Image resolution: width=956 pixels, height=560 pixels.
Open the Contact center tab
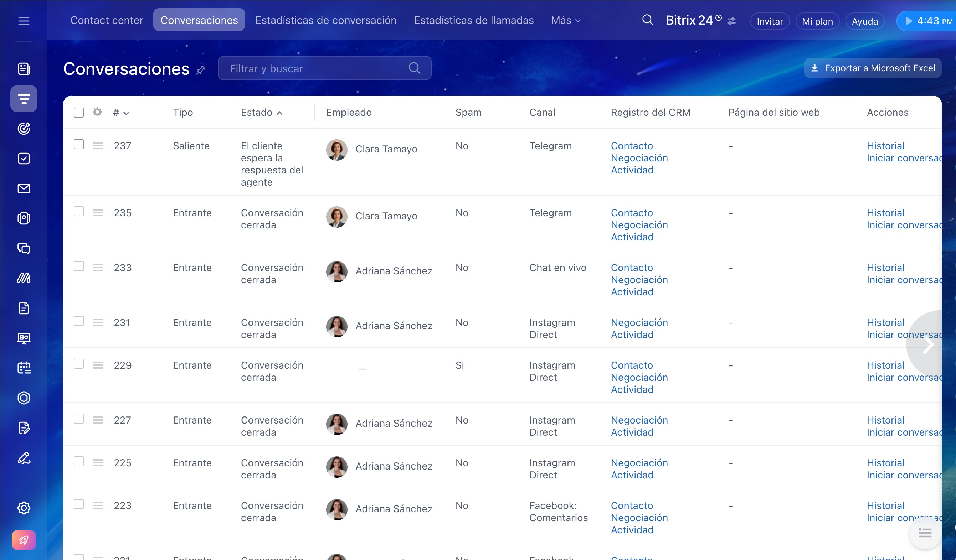pos(107,20)
